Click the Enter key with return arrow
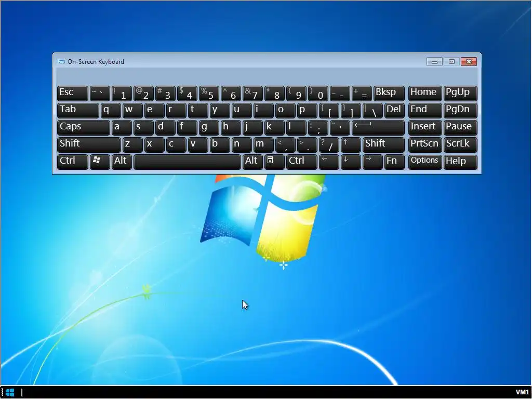 pos(378,128)
